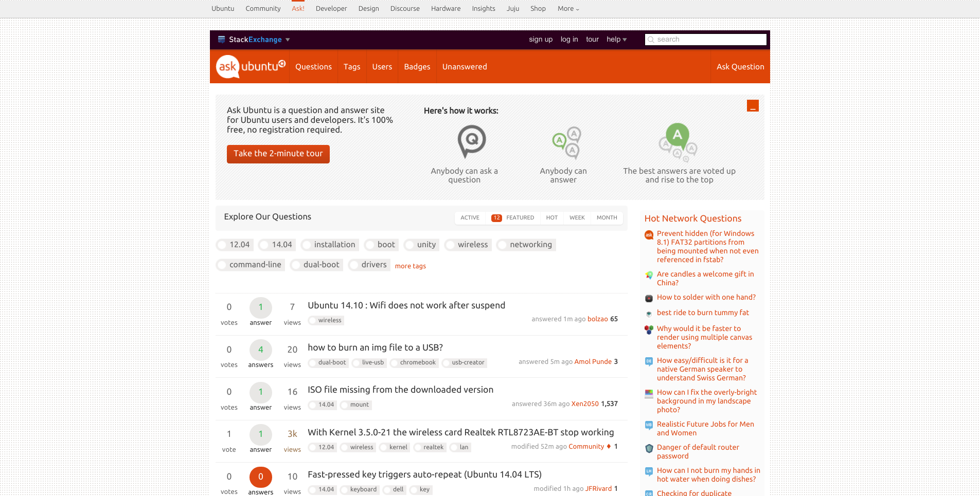
Task: Open the More menu in Ubuntu top bar
Action: point(568,9)
